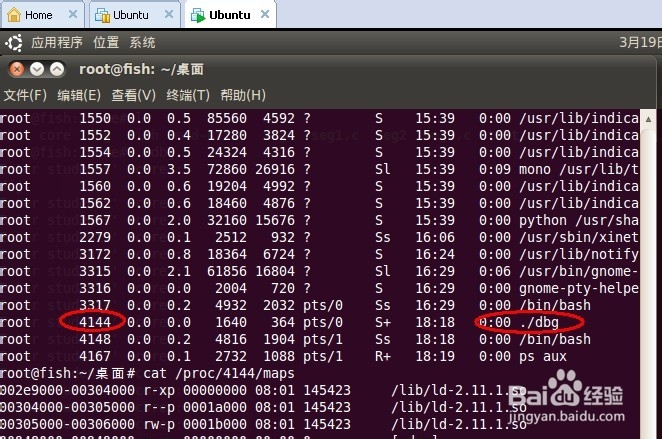The height and width of the screenshot is (439, 662).
Task: Click the terminal vertical scrollbar track
Action: [648, 283]
